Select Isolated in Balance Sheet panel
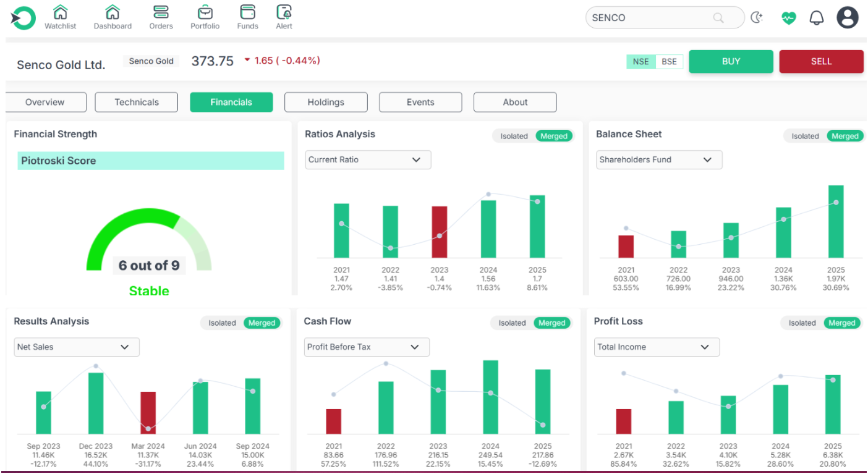Viewport: 868px width, 474px height. point(805,136)
